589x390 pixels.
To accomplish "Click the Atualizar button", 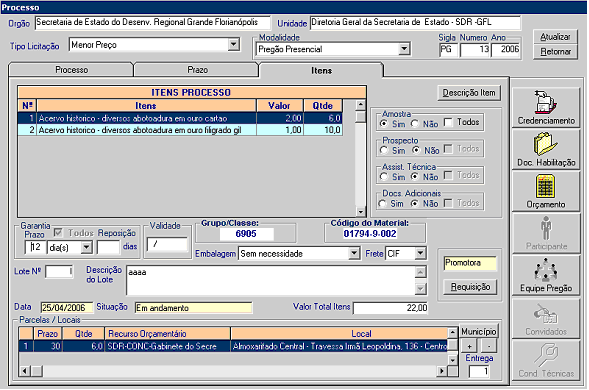I will [555, 37].
